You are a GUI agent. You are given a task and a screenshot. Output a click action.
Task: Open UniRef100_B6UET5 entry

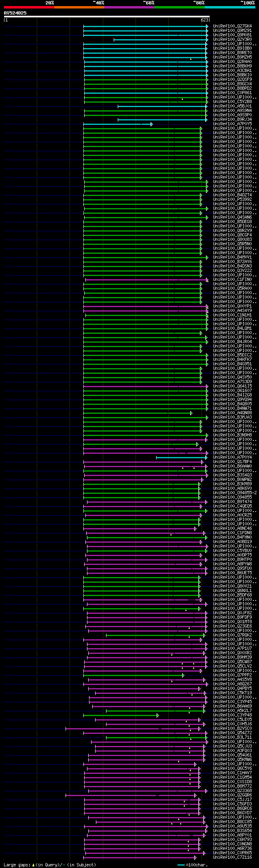click(x=232, y=573)
